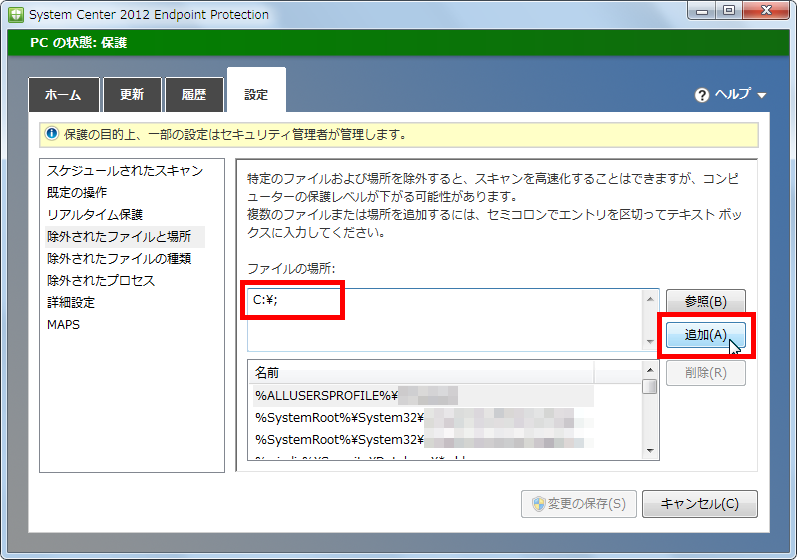This screenshot has height=560, width=797.
Task: Open the ヘルプ dropdown menu
Action: (x=730, y=95)
